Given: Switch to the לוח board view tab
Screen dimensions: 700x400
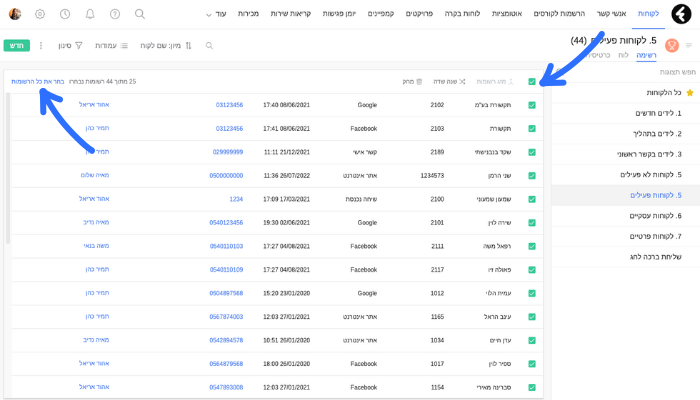Looking at the screenshot, I should [x=623, y=55].
